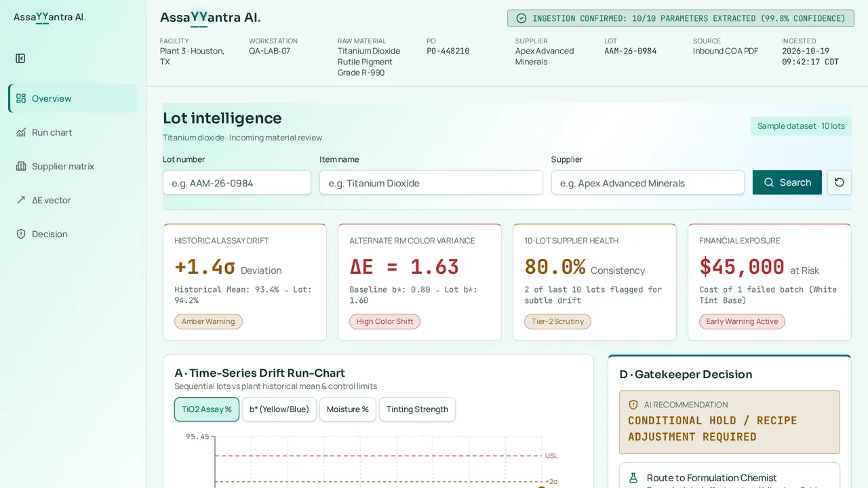Click the Conditional Hold recommendation text
Image resolution: width=868 pixels, height=488 pixels.
pyautogui.click(x=712, y=428)
